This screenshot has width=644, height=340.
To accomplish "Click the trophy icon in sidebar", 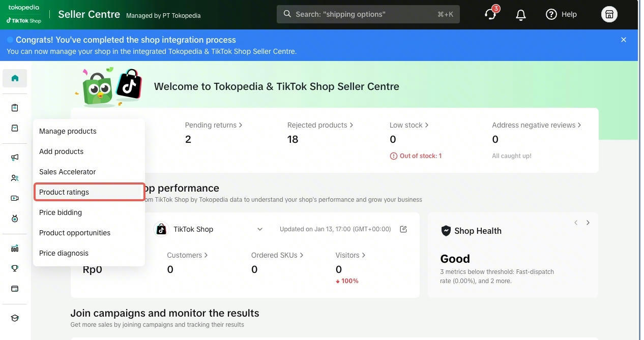I will pyautogui.click(x=15, y=268).
